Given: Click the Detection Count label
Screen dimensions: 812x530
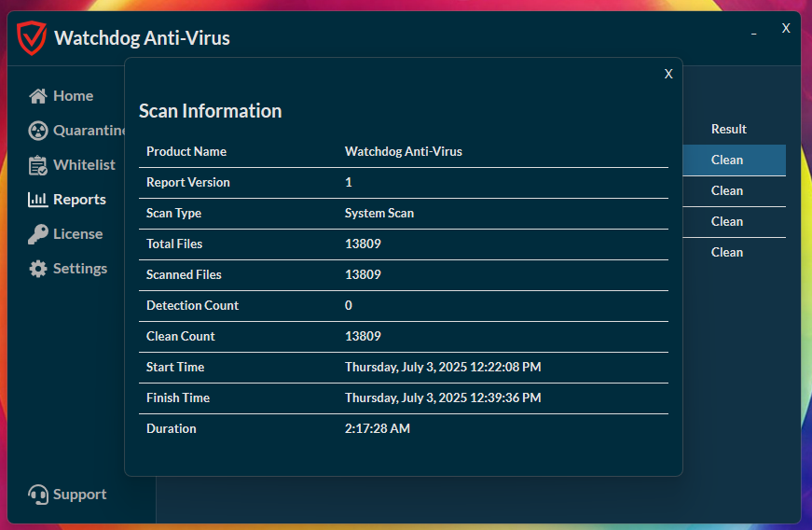Looking at the screenshot, I should (x=193, y=306).
